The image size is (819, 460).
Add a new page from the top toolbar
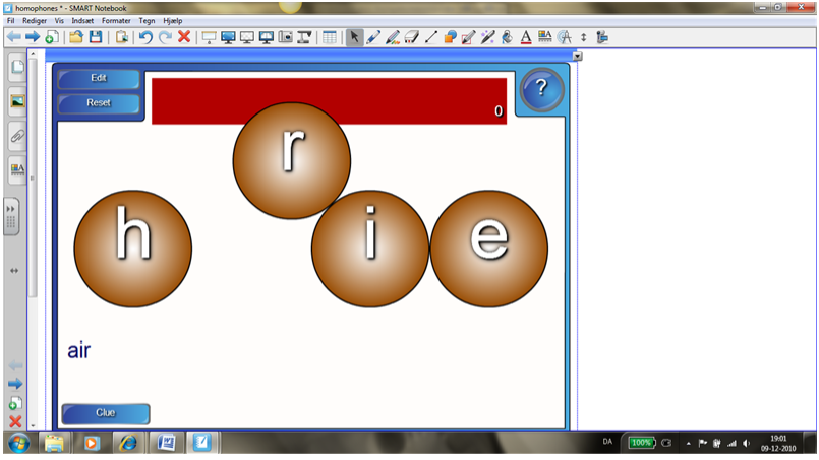click(x=52, y=37)
